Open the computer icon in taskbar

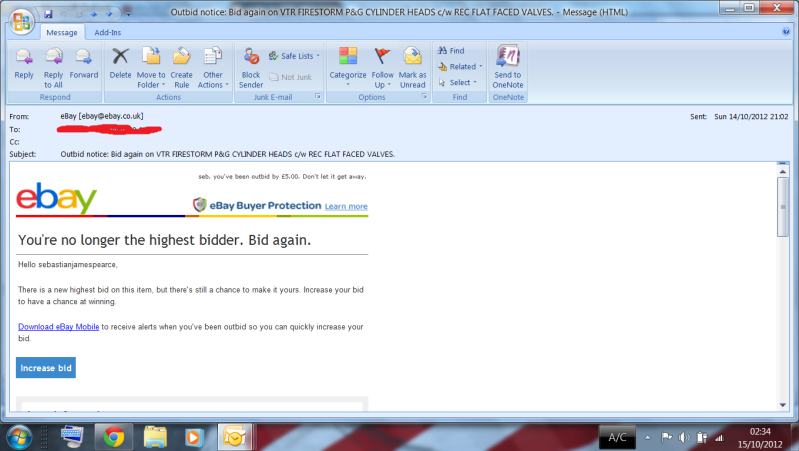pyautogui.click(x=72, y=437)
